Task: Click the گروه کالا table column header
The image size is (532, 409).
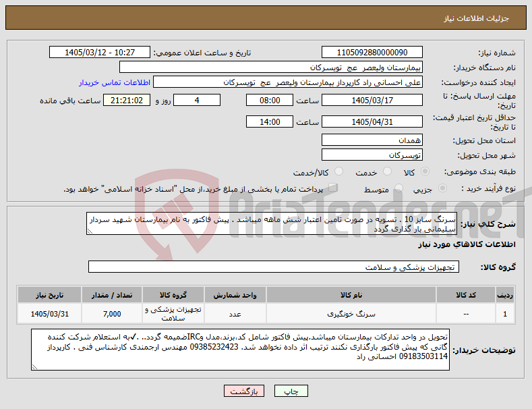Action: point(173,295)
